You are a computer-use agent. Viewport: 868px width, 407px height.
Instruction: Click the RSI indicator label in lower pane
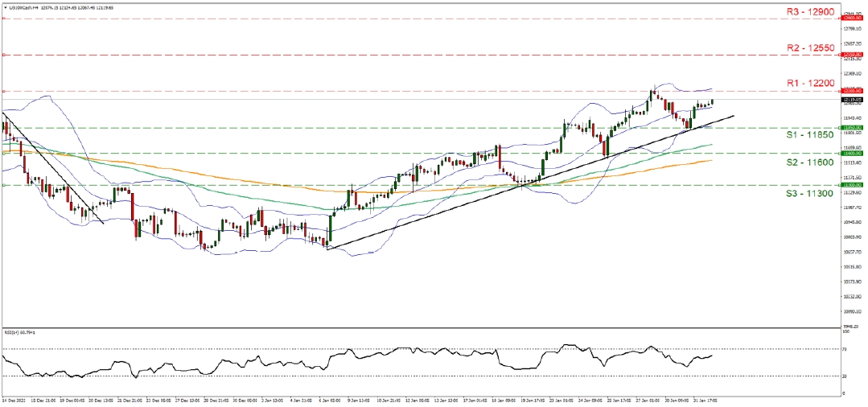pyautogui.click(x=22, y=331)
